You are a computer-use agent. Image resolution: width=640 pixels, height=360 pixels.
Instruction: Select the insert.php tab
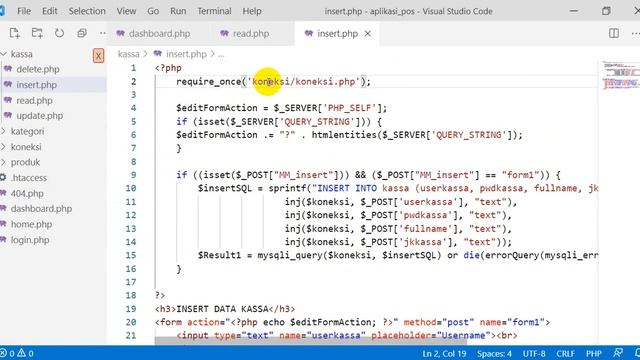(x=337, y=33)
